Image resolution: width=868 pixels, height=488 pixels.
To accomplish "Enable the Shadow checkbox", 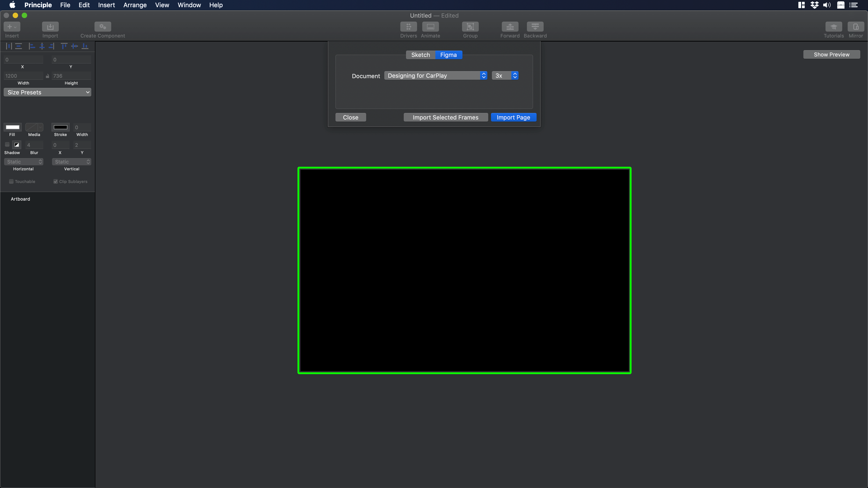I will tap(7, 145).
